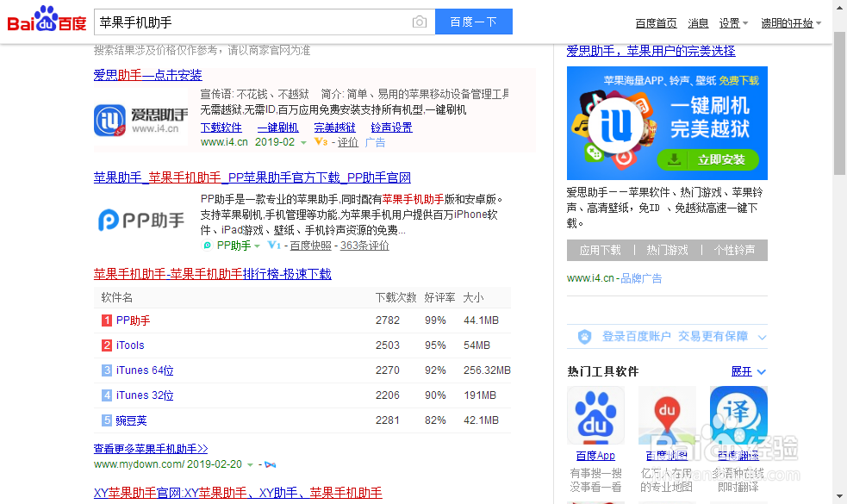The image size is (847, 504).
Task: Click the Baidu logo
Action: pos(47,21)
